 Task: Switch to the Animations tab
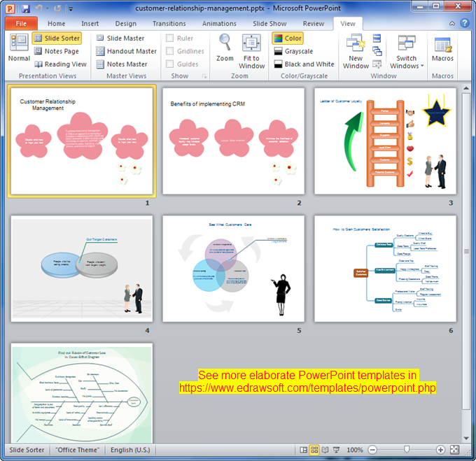pos(219,23)
